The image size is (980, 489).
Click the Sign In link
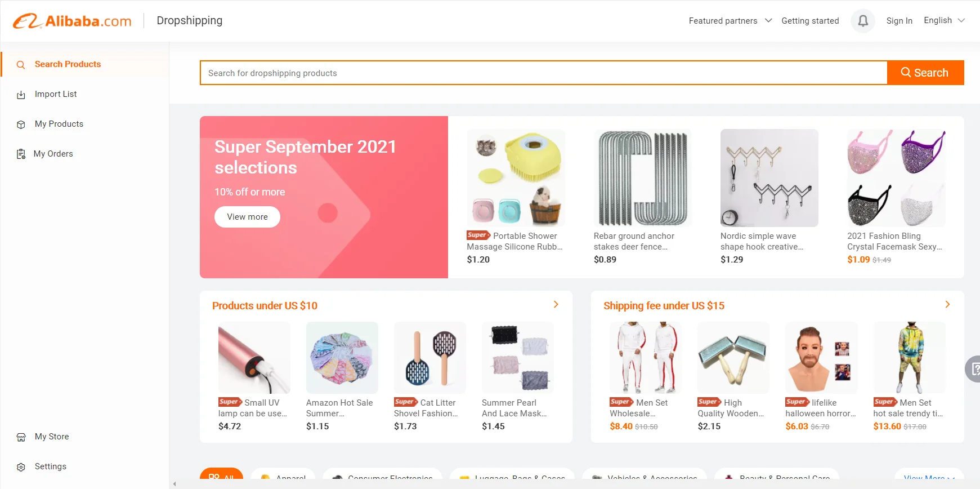tap(899, 20)
